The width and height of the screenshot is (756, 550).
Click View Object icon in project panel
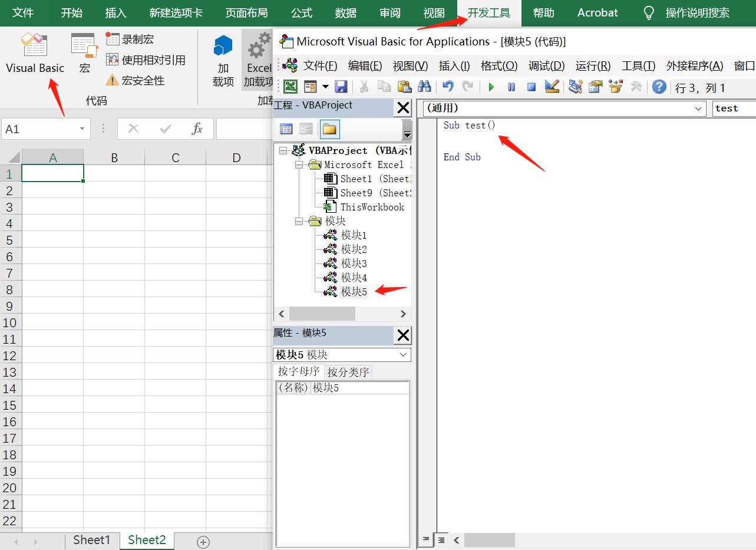(306, 129)
